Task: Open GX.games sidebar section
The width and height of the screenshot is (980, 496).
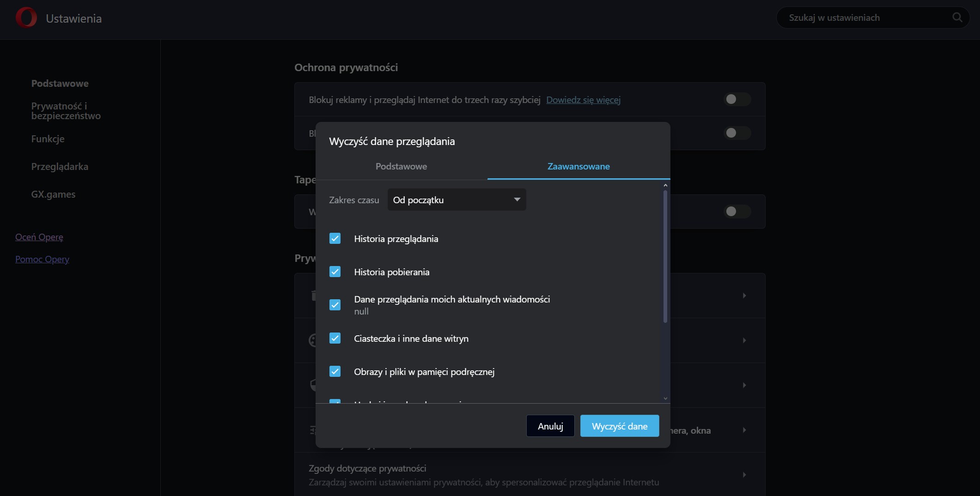Action: point(53,194)
